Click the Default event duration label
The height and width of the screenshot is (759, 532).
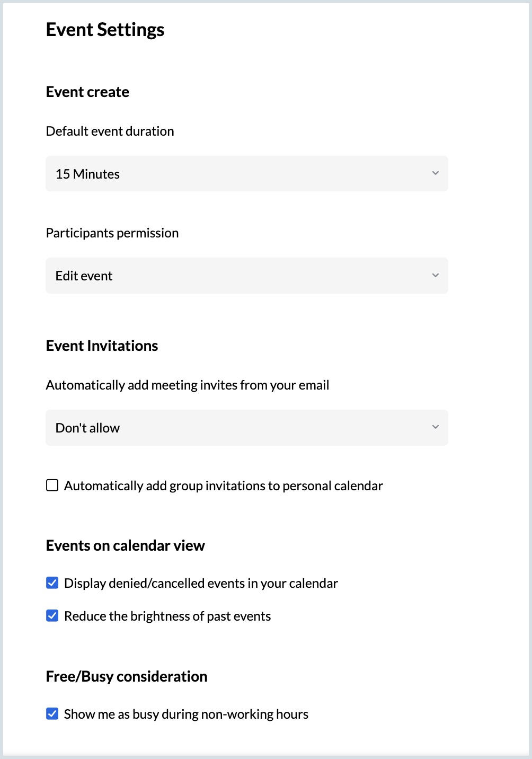coord(110,131)
